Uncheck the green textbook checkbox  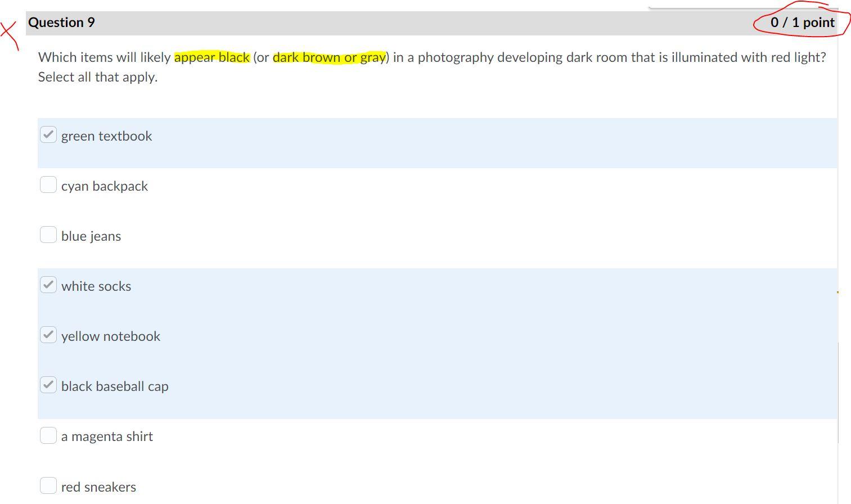(x=48, y=134)
